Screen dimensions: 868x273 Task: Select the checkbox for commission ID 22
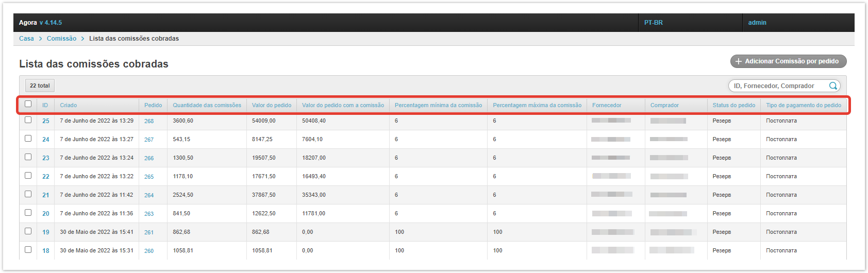point(28,176)
